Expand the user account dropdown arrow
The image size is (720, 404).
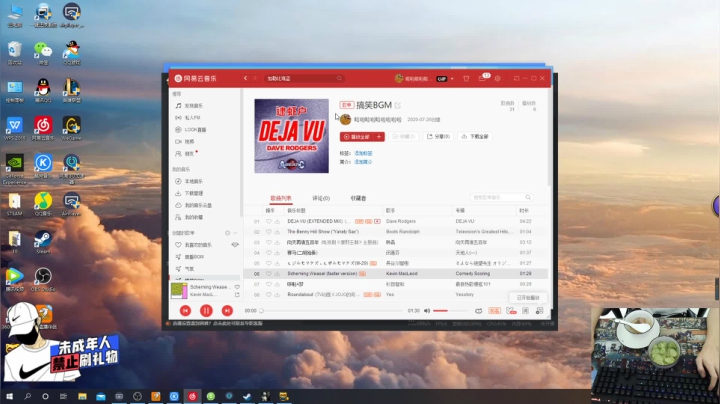coord(452,79)
